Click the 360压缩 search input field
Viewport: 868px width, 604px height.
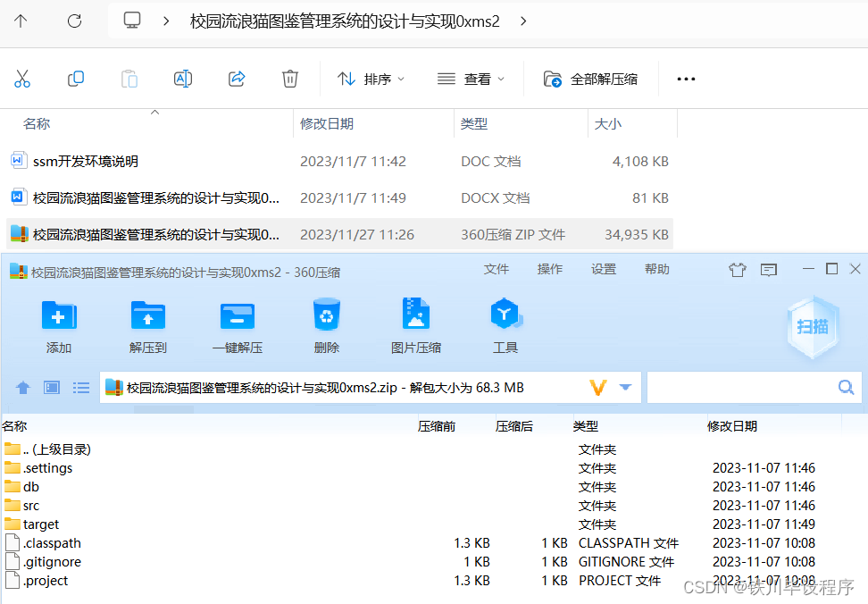click(x=742, y=388)
